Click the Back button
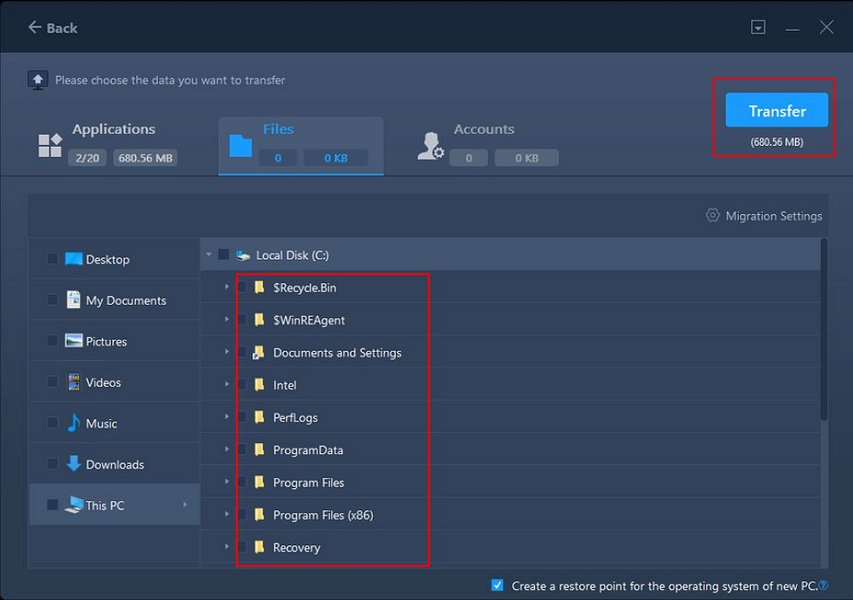Image resolution: width=853 pixels, height=600 pixels. (x=52, y=27)
